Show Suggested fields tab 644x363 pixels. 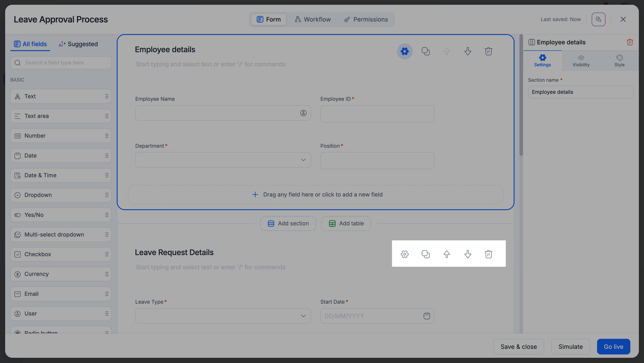coord(78,44)
